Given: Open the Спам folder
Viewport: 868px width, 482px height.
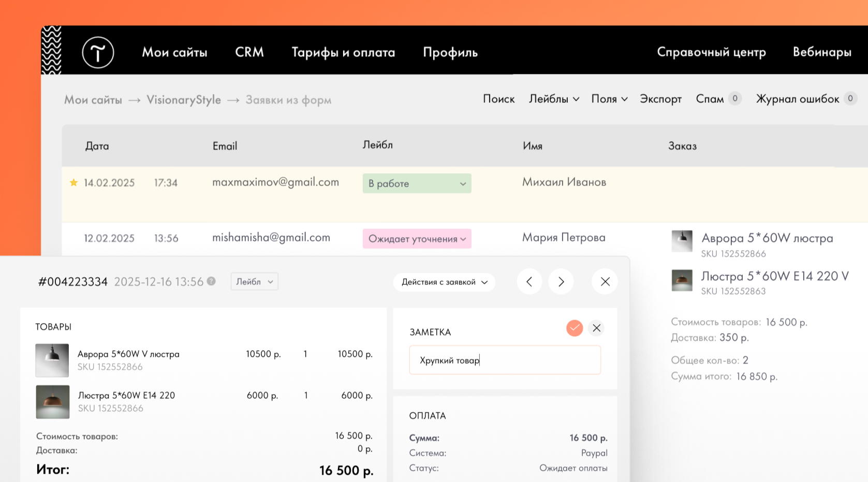Looking at the screenshot, I should pyautogui.click(x=718, y=99).
